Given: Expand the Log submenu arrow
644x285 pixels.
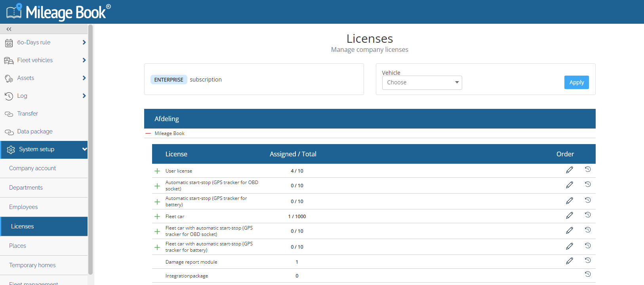Looking at the screenshot, I should coord(84,96).
